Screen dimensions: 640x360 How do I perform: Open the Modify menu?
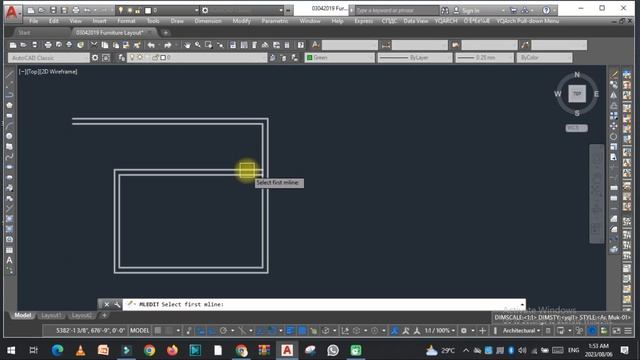241,21
